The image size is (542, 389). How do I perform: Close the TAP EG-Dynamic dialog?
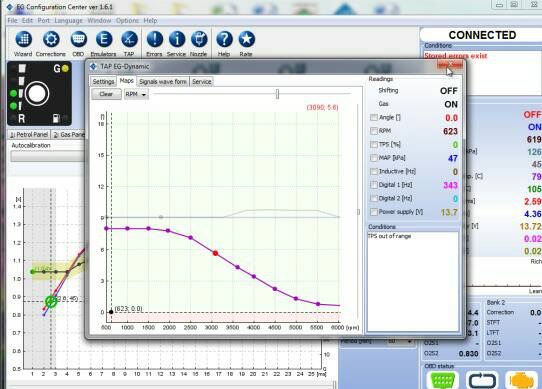(450, 64)
